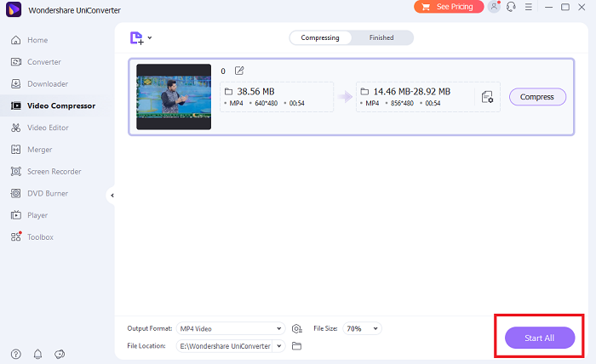
Task: Open the Toolbox section
Action: 40,236
